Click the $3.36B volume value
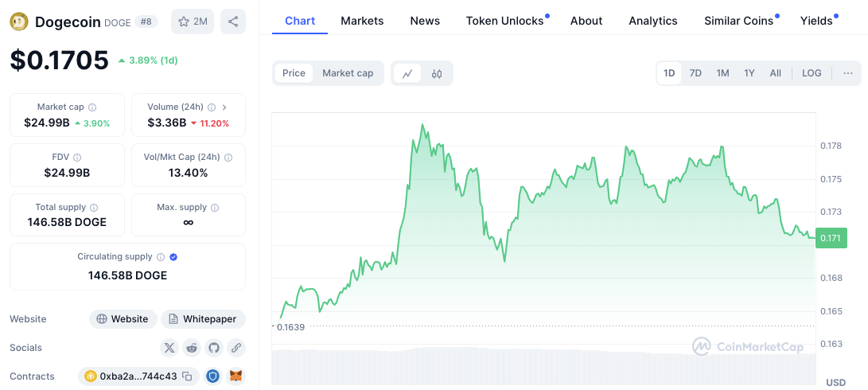 (x=166, y=123)
